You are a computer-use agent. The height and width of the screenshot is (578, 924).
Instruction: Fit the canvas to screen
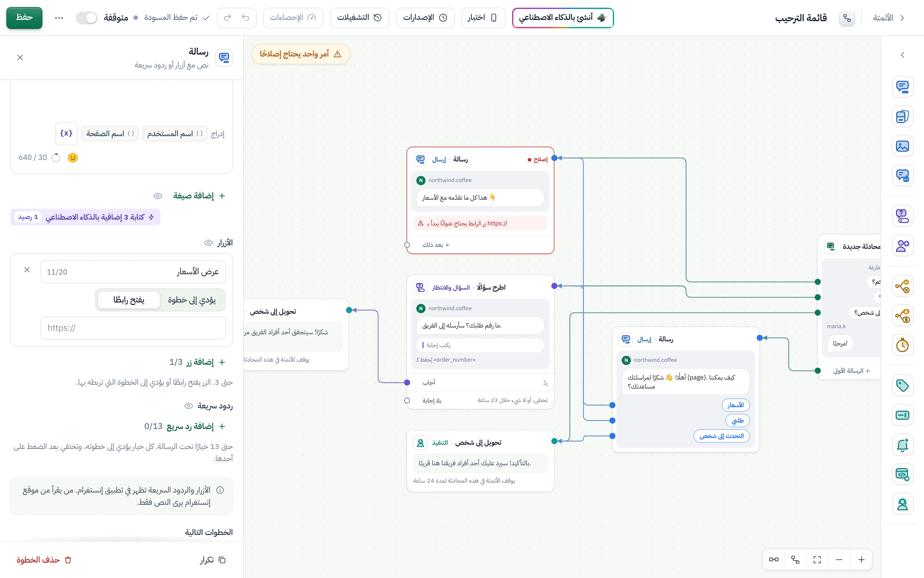click(817, 560)
